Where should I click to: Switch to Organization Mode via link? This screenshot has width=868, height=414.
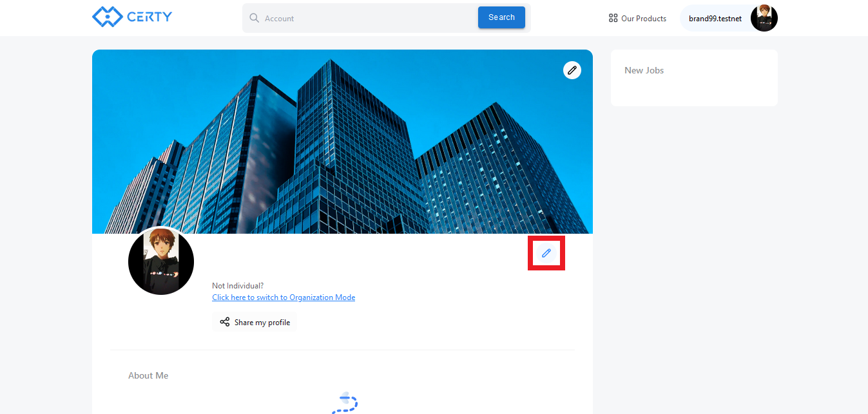point(284,297)
